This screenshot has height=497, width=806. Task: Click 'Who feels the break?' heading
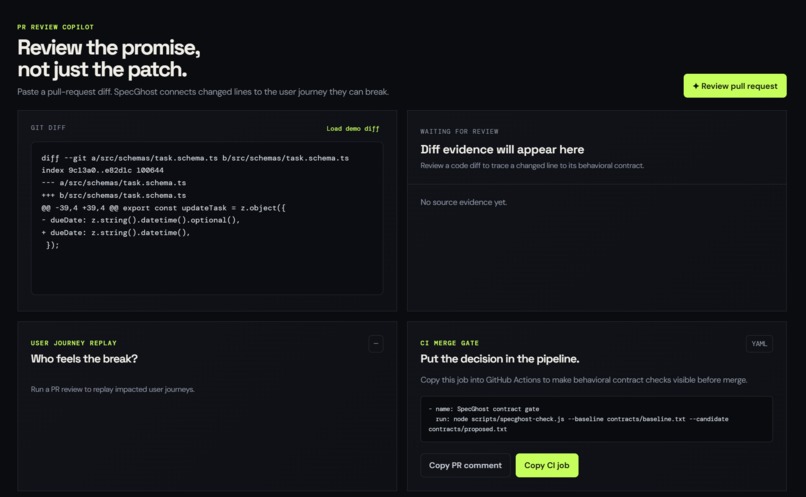(x=84, y=359)
